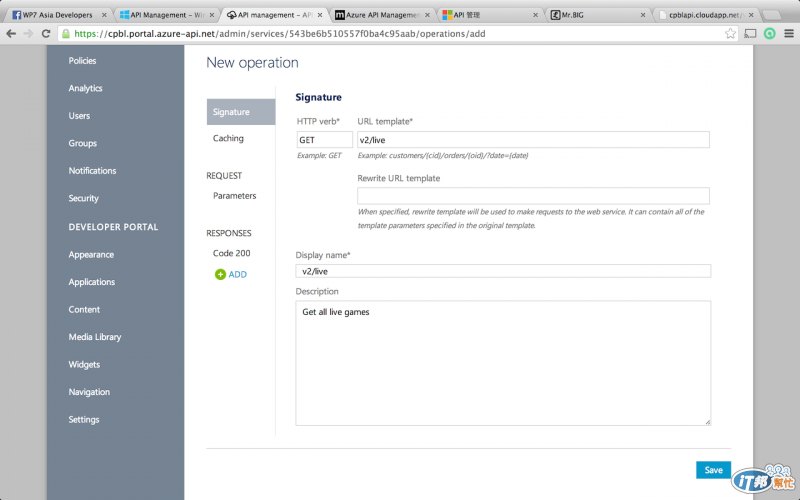
Task: Click the RESPONSES section label
Action: tap(229, 233)
